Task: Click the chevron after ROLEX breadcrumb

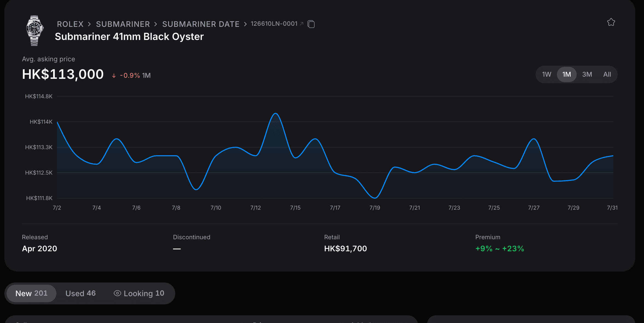Action: tap(89, 24)
